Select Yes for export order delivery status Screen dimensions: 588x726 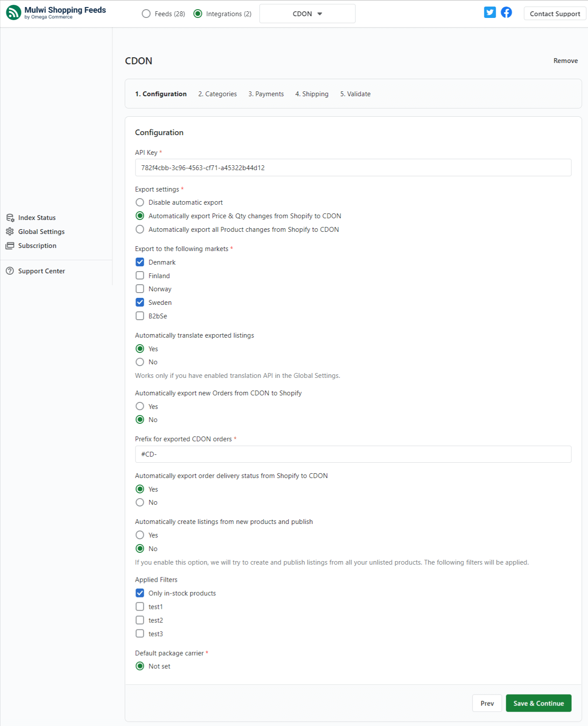point(140,489)
